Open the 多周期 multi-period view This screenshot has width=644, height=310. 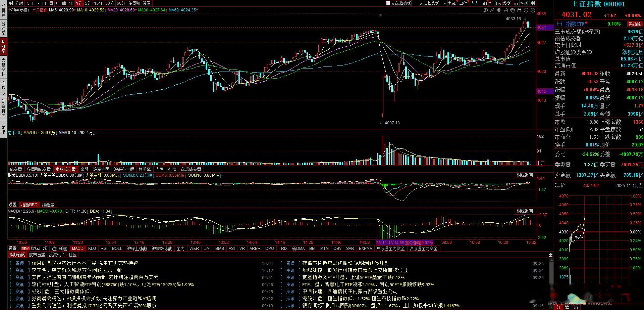coord(134,3)
